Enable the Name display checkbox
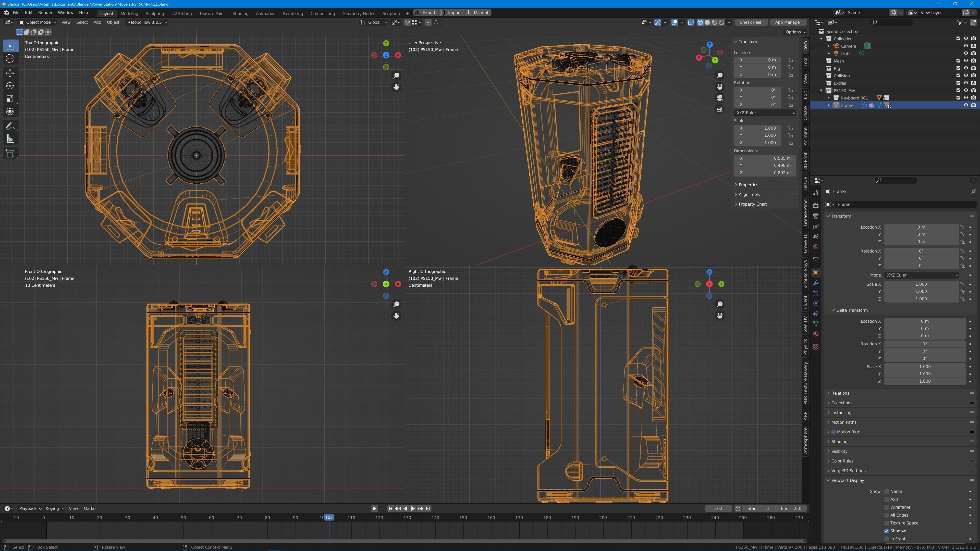Screen dimensions: 980x551 (x=887, y=492)
